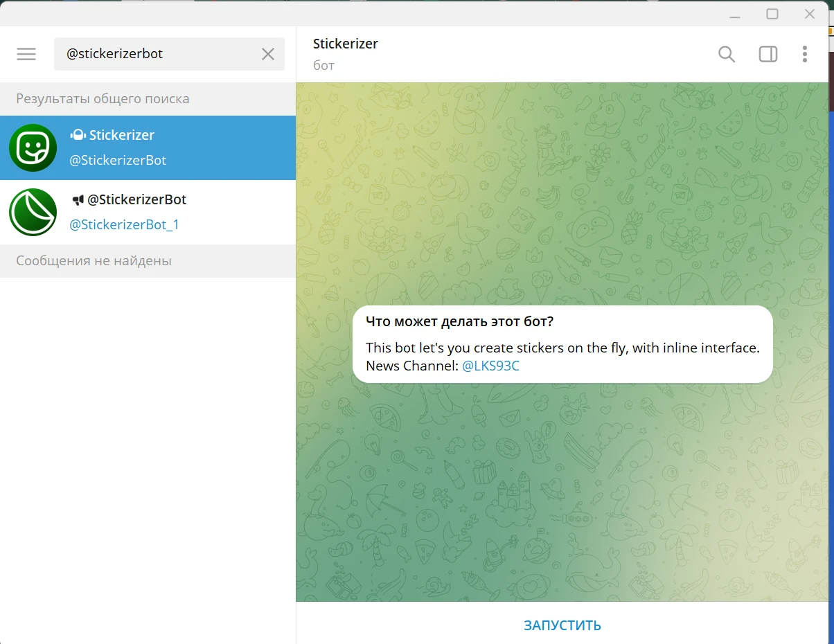The width and height of the screenshot is (834, 644).
Task: Close the Telegram window
Action: 809,14
